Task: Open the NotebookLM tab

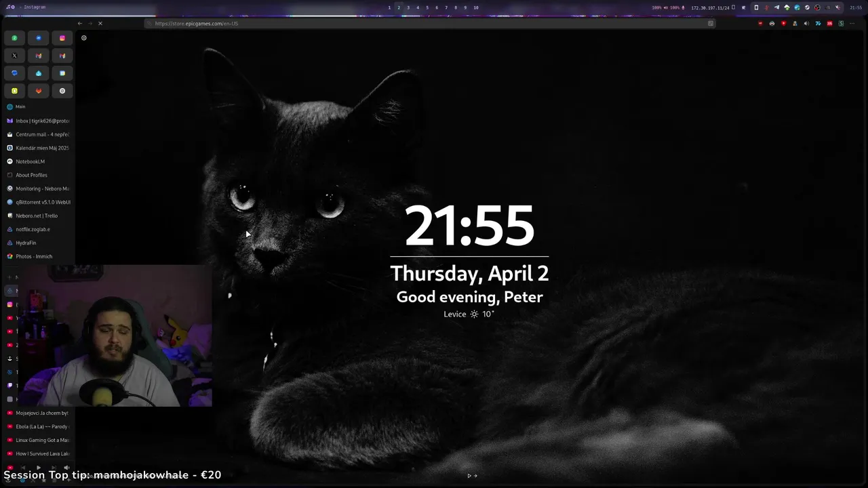Action: (38, 161)
